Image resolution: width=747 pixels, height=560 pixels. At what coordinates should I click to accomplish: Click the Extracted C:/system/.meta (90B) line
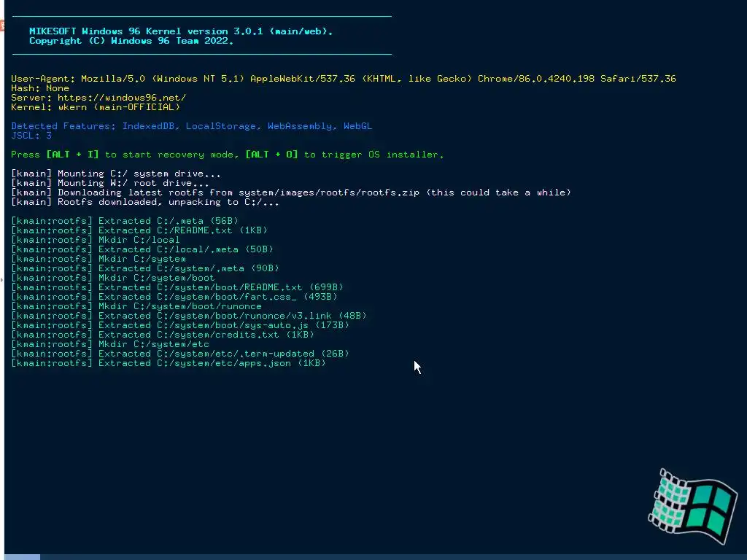tap(145, 268)
